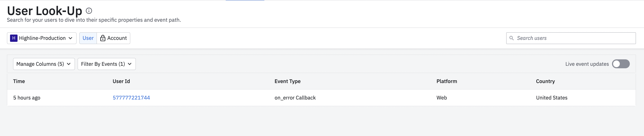Select the on_error Callback event cell
The height and width of the screenshot is (136, 644).
pos(295,98)
